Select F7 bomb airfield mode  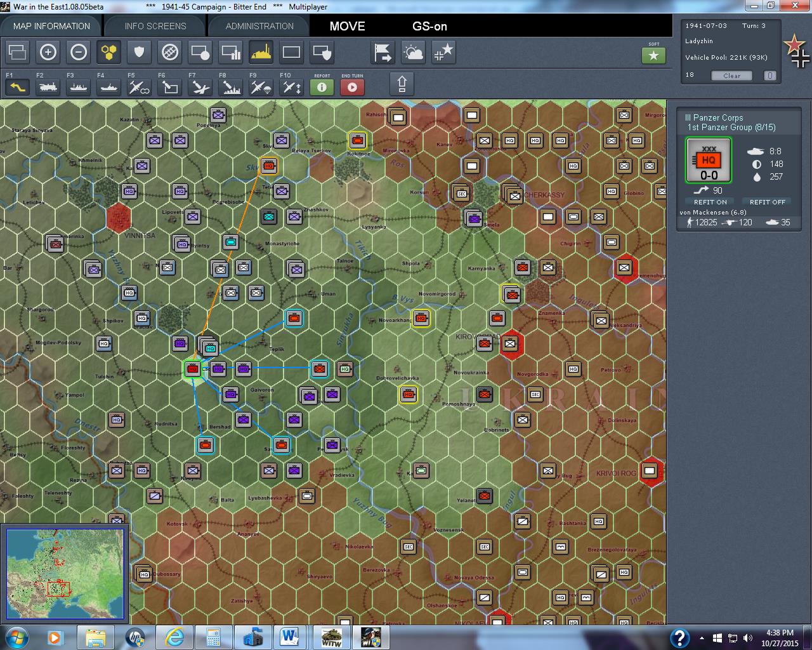point(200,87)
